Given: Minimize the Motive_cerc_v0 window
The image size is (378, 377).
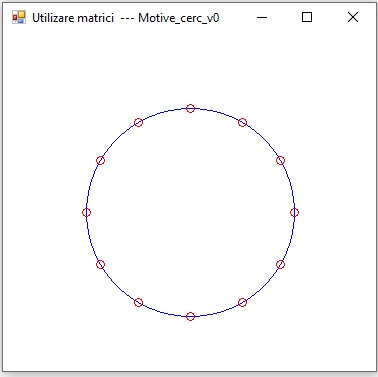Looking at the screenshot, I should coord(262,17).
